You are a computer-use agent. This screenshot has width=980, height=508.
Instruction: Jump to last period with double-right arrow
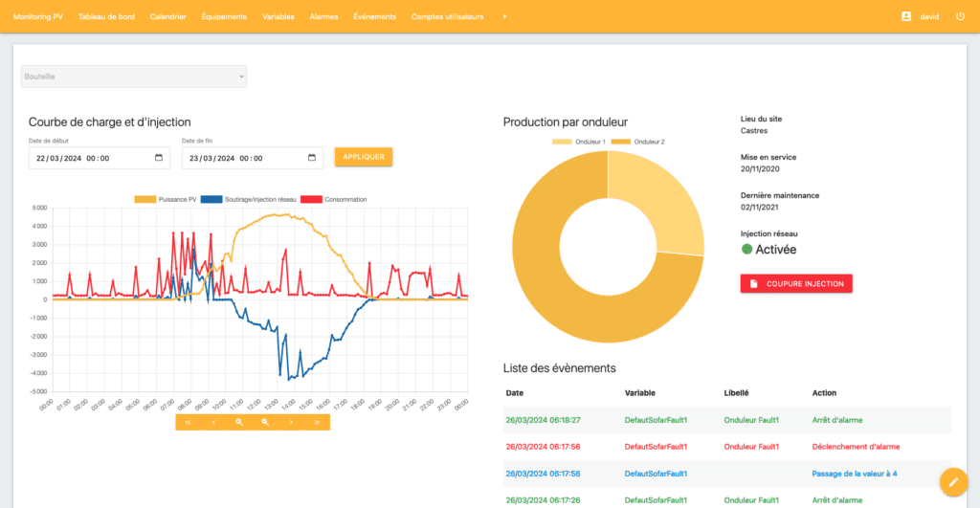pos(317,422)
